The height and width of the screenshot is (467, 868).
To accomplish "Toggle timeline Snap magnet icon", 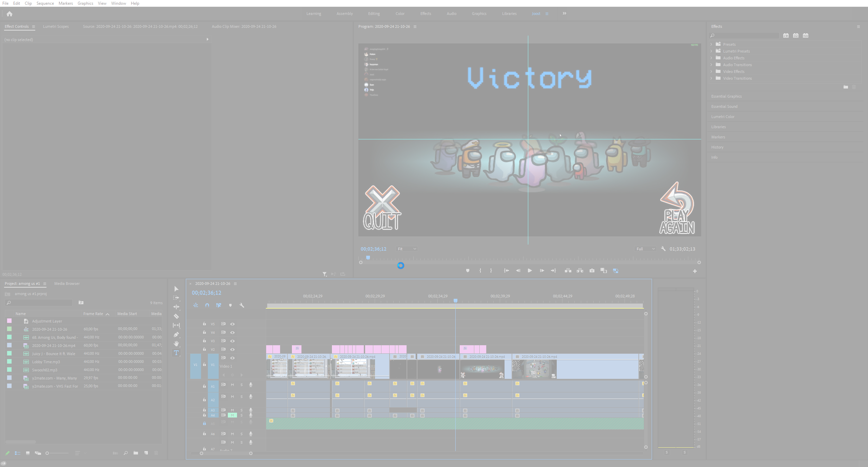I will point(207,305).
